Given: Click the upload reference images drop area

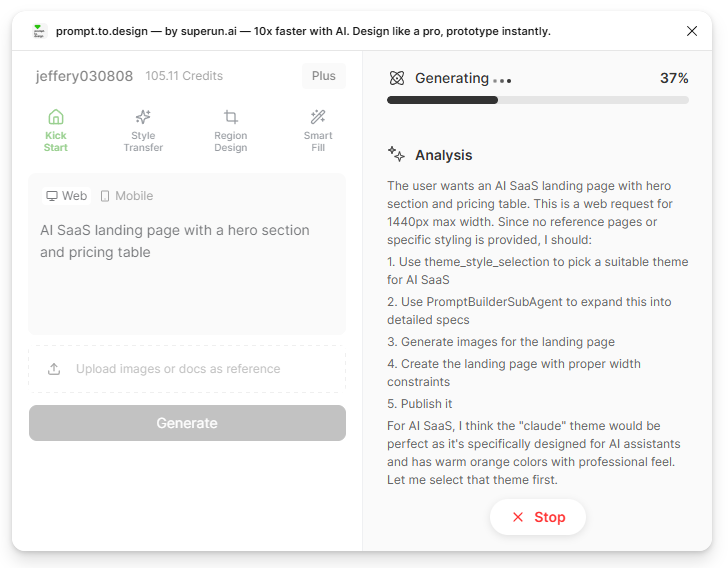Looking at the screenshot, I should [187, 369].
